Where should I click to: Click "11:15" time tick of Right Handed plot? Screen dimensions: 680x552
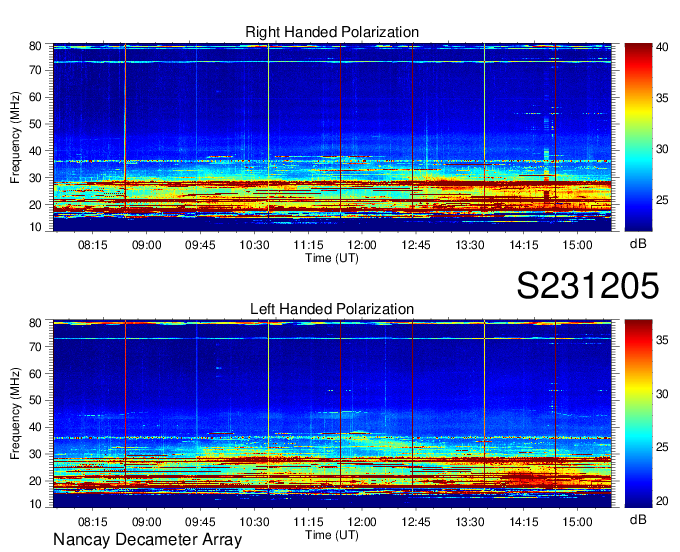[308, 245]
